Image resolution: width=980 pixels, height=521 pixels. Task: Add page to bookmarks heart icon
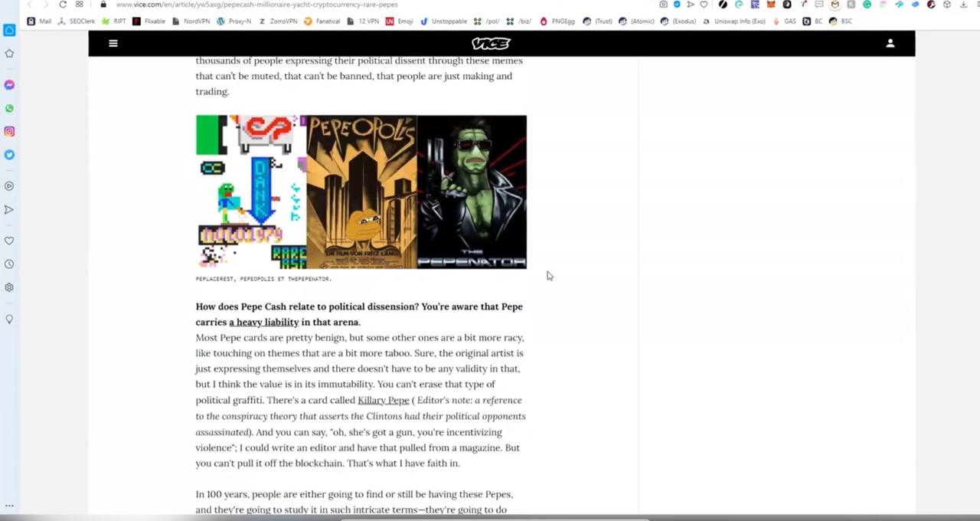[x=704, y=5]
